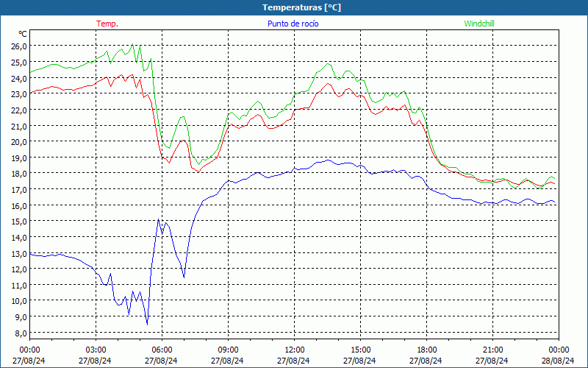This screenshot has width=588, height=368.
Task: Click the 03:00 time axis label
Action: tap(96, 350)
